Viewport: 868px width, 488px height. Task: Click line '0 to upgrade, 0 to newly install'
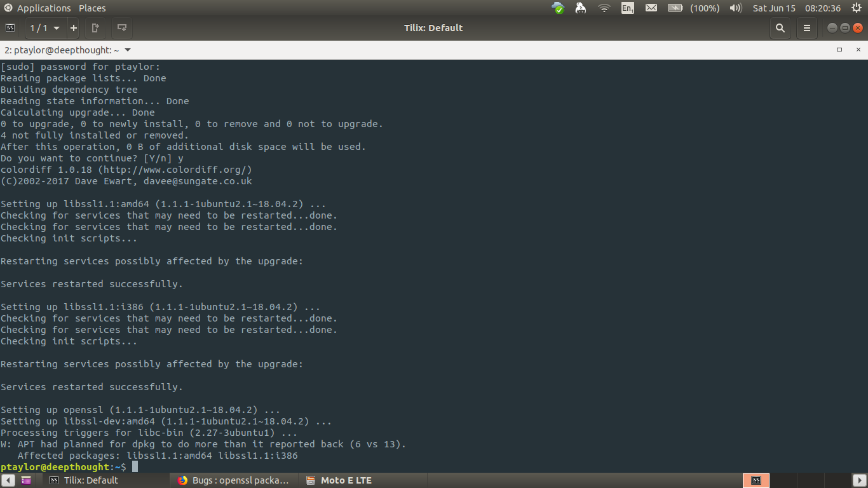coord(192,124)
